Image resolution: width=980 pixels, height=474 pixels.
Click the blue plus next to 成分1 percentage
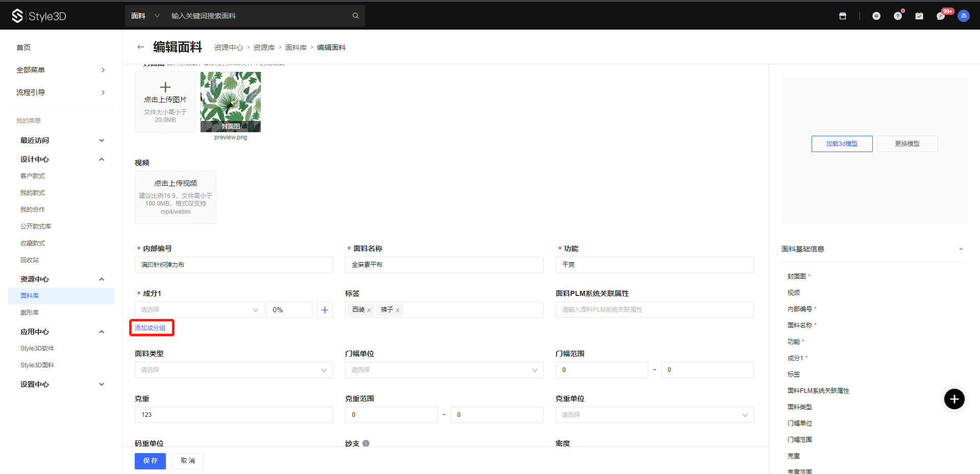[x=325, y=310]
